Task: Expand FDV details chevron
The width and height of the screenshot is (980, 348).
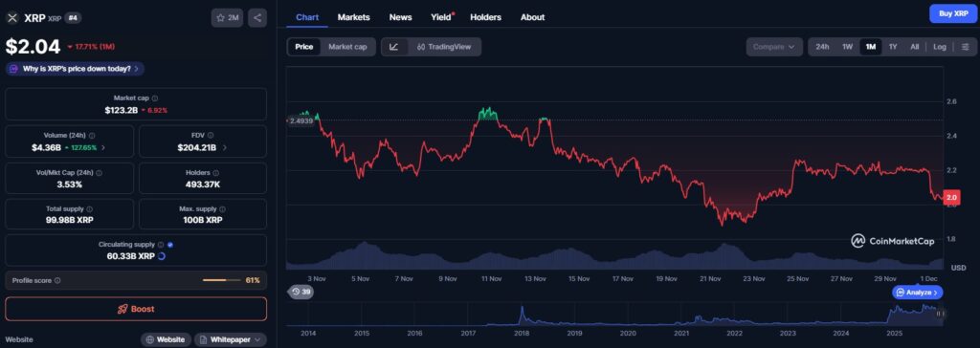Action: pos(224,148)
